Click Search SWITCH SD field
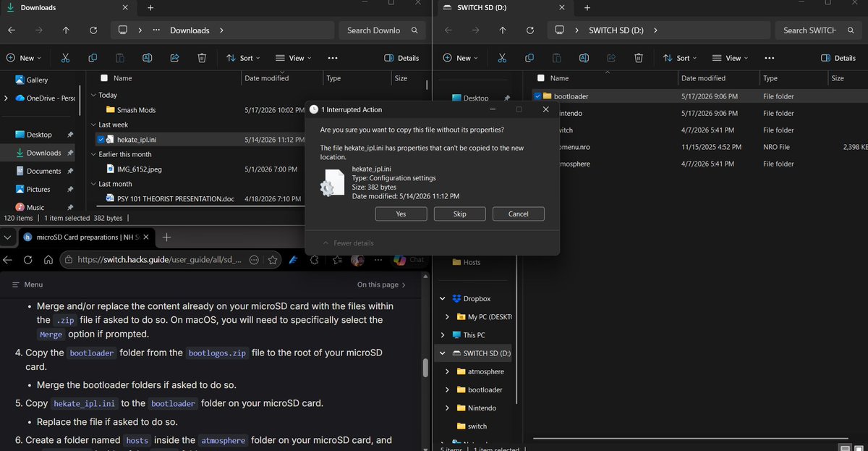Viewport: 868px width, 451px height. (820, 30)
